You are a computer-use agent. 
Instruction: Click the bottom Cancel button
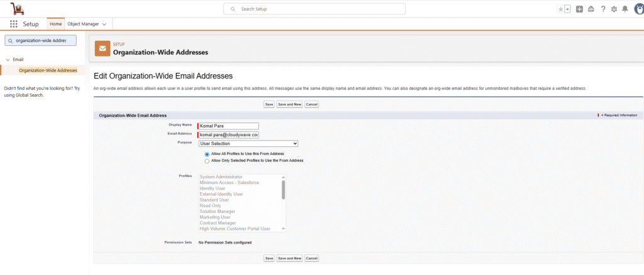[x=311, y=258]
